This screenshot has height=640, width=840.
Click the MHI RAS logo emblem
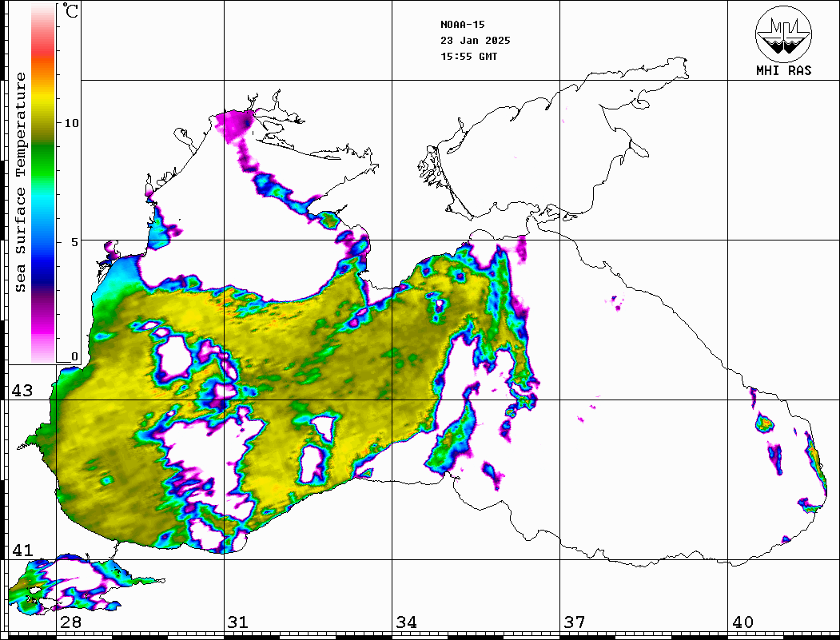point(783,34)
